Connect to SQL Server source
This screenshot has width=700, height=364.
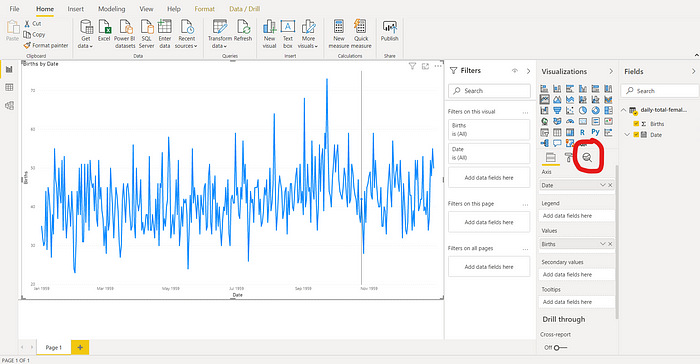coord(146,34)
